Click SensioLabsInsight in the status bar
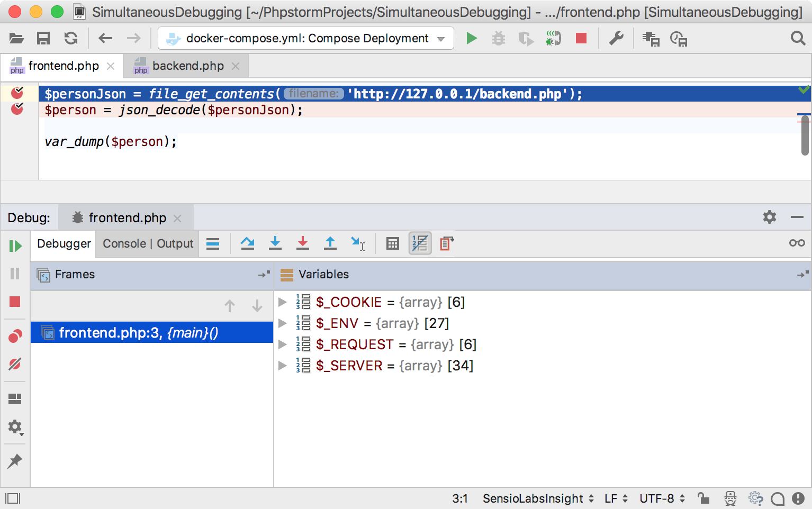The width and height of the screenshot is (812, 509). tap(531, 498)
